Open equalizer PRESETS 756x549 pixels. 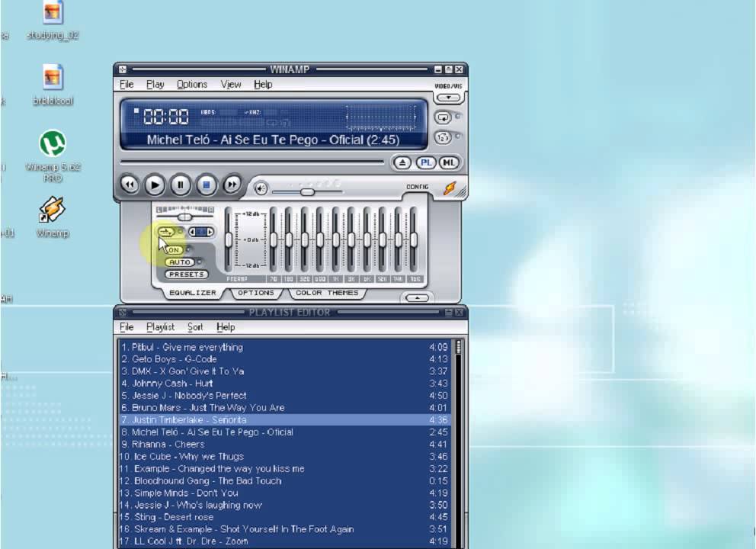click(186, 274)
